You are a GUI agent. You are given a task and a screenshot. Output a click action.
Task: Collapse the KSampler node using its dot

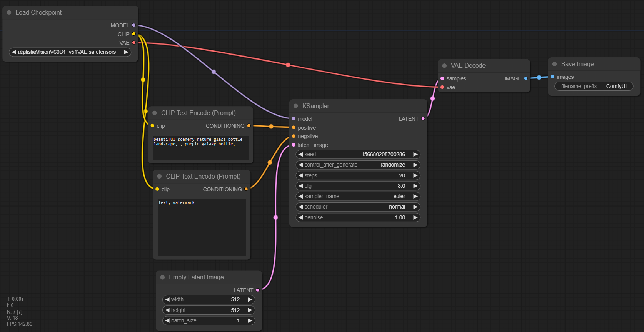(296, 106)
